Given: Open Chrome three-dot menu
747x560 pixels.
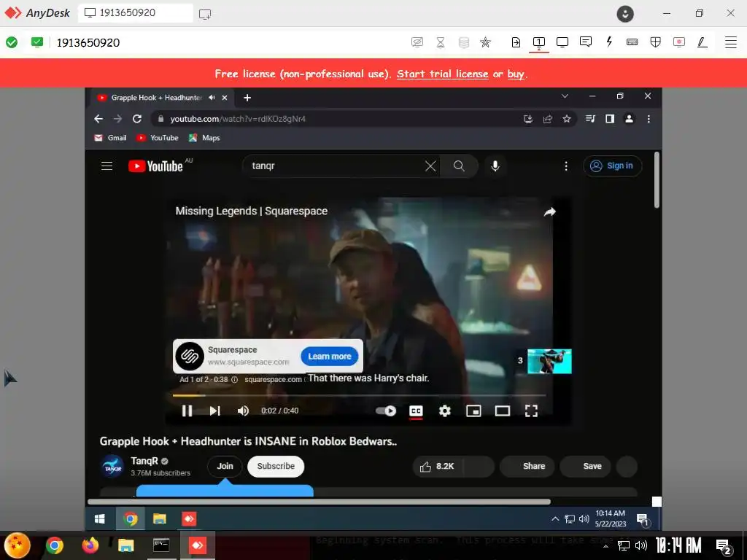Looking at the screenshot, I should (649, 119).
